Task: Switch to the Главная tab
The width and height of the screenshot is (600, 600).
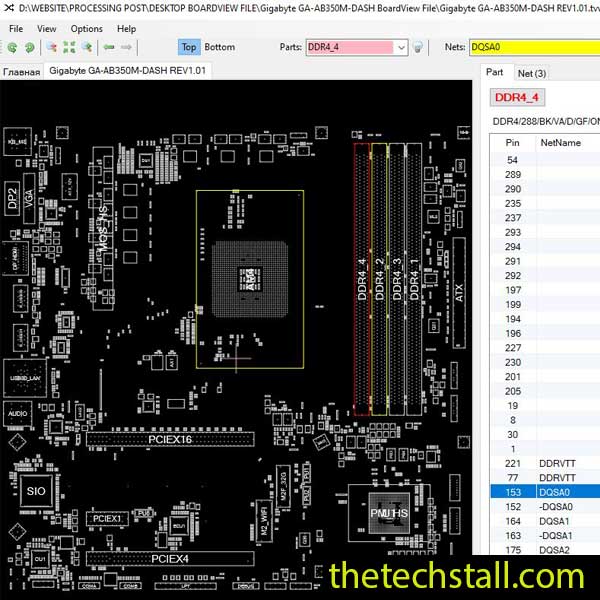Action: tap(21, 72)
